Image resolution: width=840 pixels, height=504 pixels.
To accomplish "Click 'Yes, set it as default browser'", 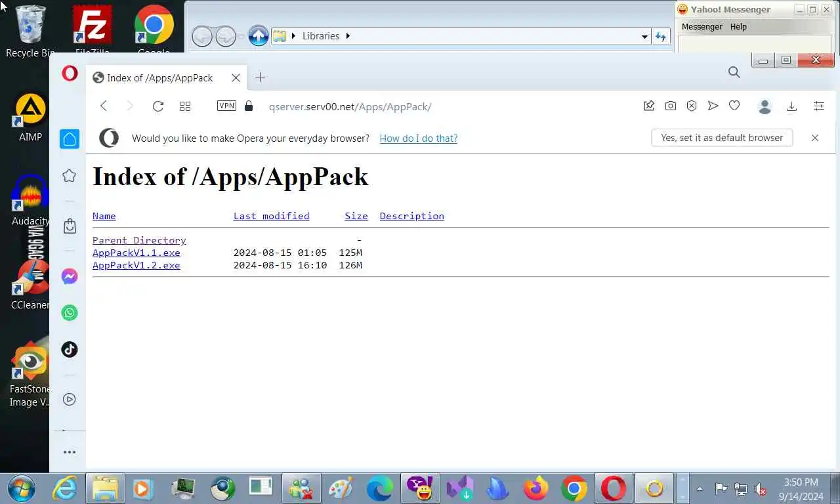I will click(722, 138).
